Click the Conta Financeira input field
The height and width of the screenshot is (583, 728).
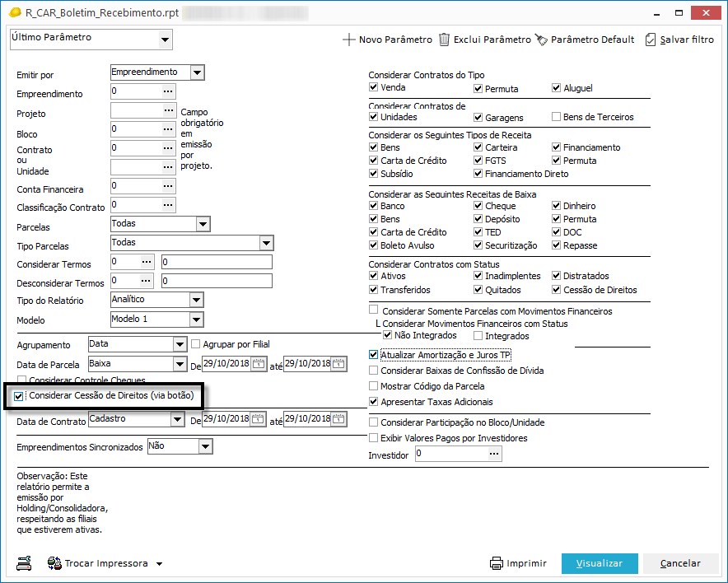[x=137, y=186]
